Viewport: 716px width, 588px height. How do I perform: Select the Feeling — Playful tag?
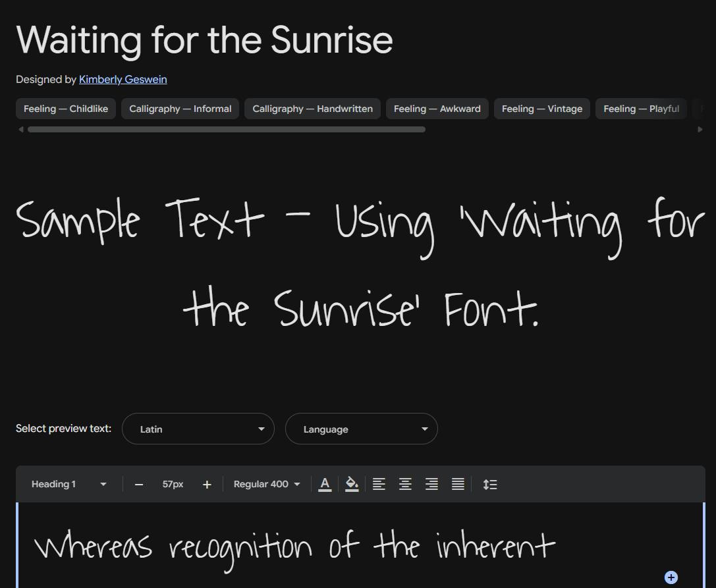641,109
